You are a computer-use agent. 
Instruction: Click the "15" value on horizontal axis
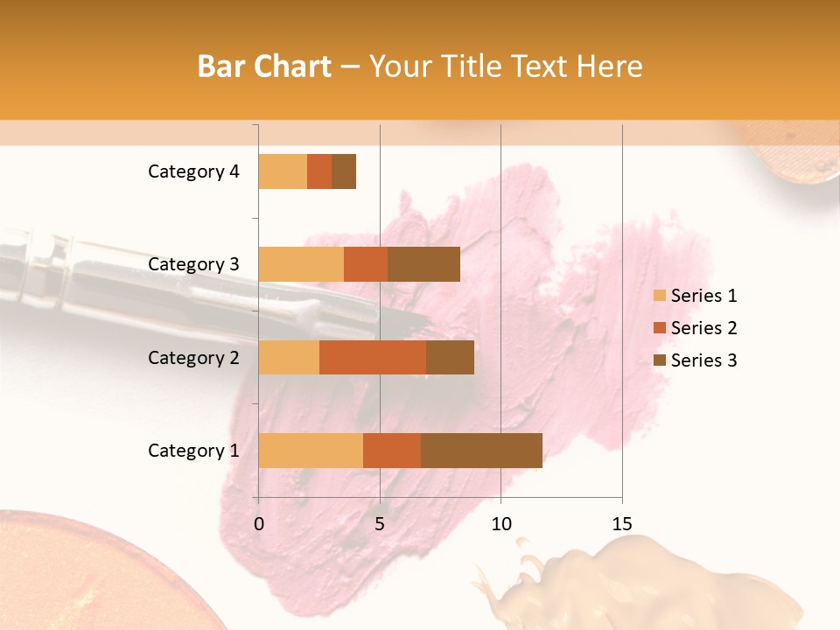pos(621,524)
